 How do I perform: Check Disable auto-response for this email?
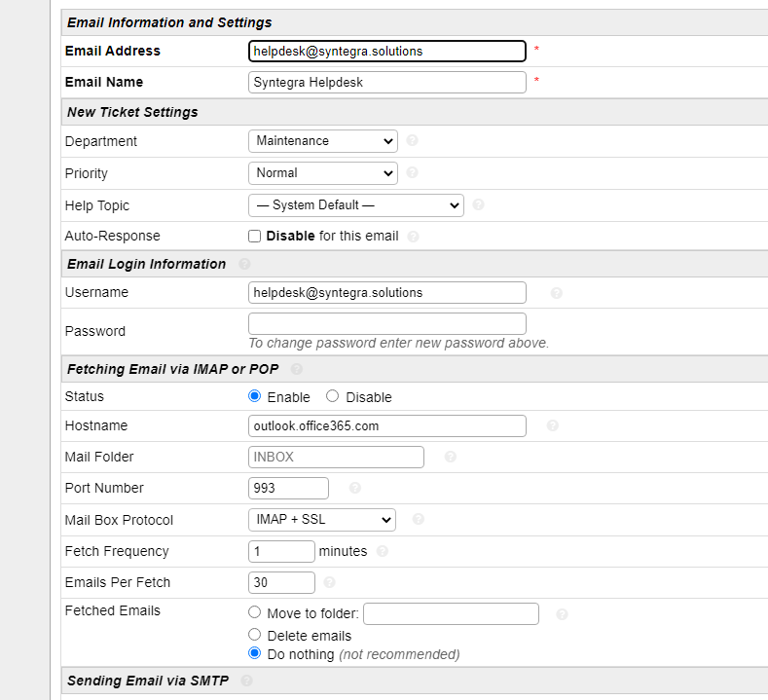pyautogui.click(x=255, y=236)
